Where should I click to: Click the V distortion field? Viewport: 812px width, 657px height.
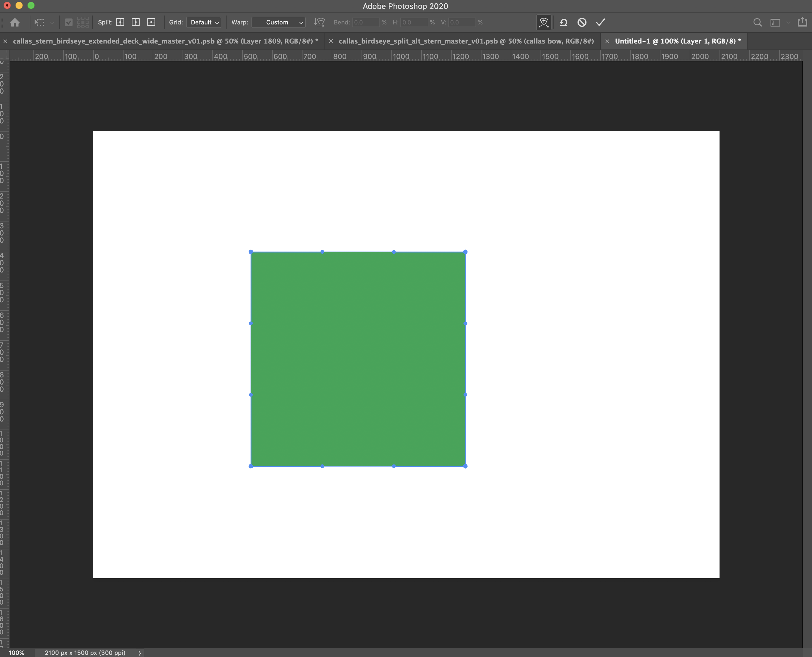click(x=462, y=22)
